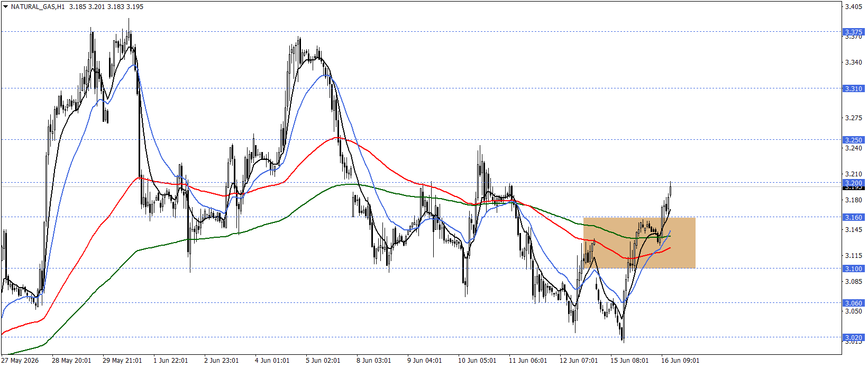Click the 3.240 value on price axis

[853, 148]
